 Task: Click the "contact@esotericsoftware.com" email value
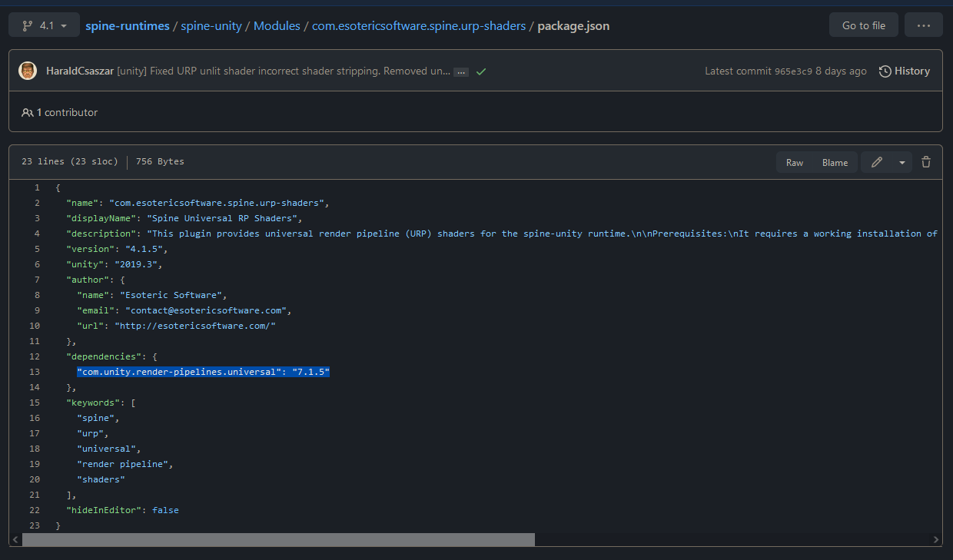(205, 310)
